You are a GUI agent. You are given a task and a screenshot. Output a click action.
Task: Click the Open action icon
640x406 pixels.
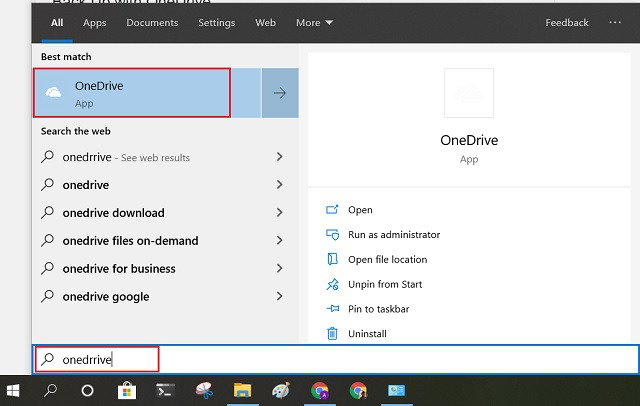click(332, 210)
